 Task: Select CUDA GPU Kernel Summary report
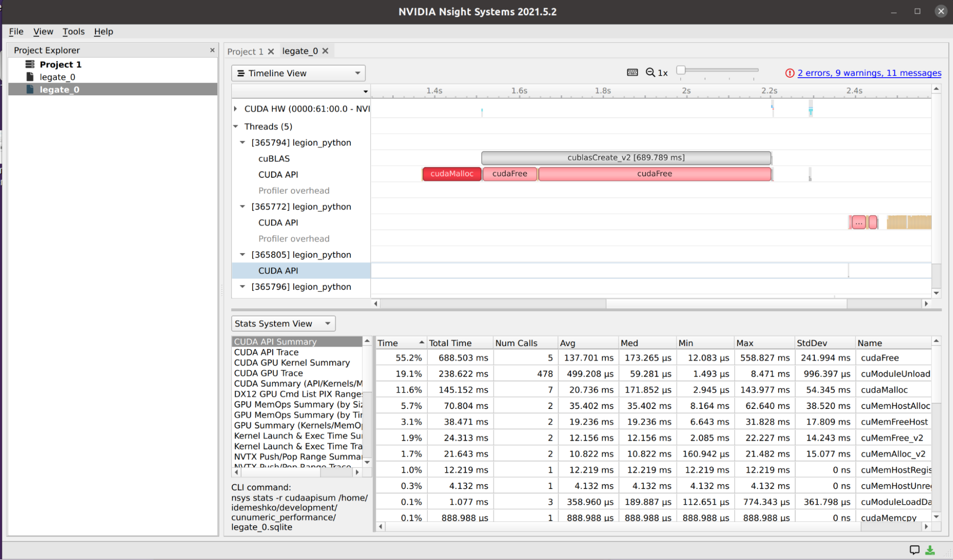pyautogui.click(x=297, y=363)
